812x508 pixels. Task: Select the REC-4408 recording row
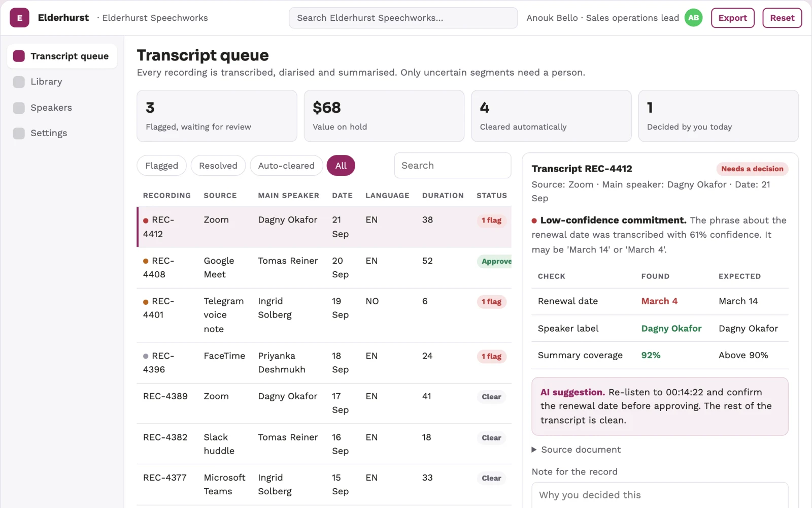tap(324, 268)
